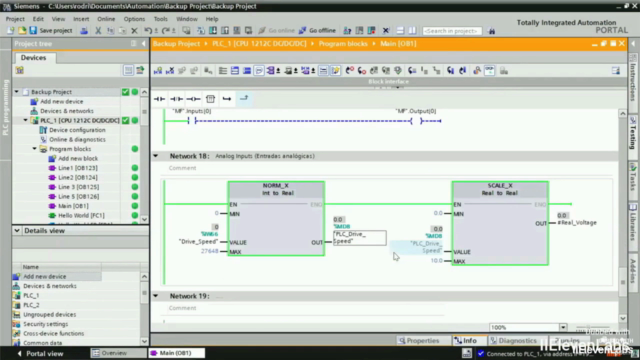Click the SCALE_X instruction block
This screenshot has height=360, width=640.
(x=500, y=223)
